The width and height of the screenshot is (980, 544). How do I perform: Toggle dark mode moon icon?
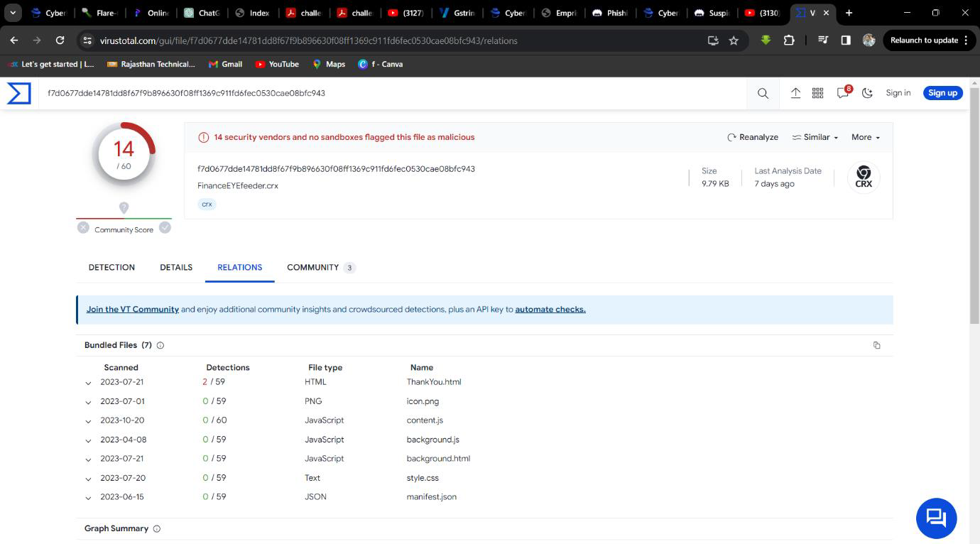point(867,93)
